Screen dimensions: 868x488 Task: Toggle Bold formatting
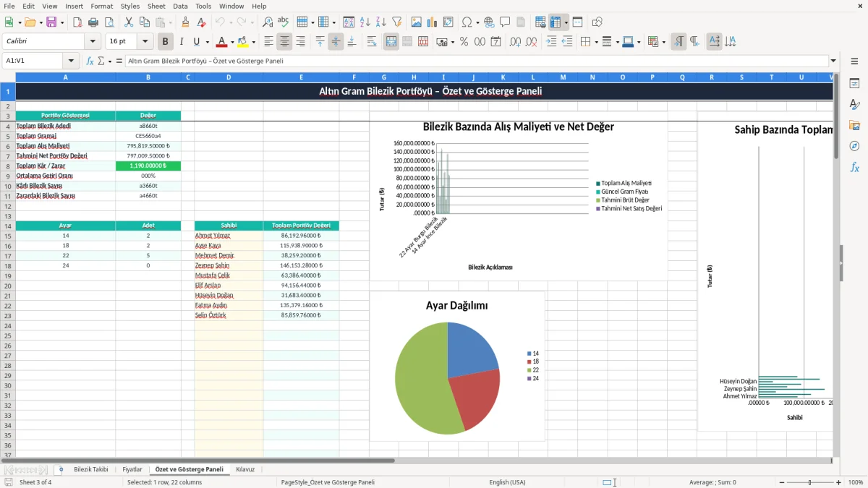(x=166, y=42)
